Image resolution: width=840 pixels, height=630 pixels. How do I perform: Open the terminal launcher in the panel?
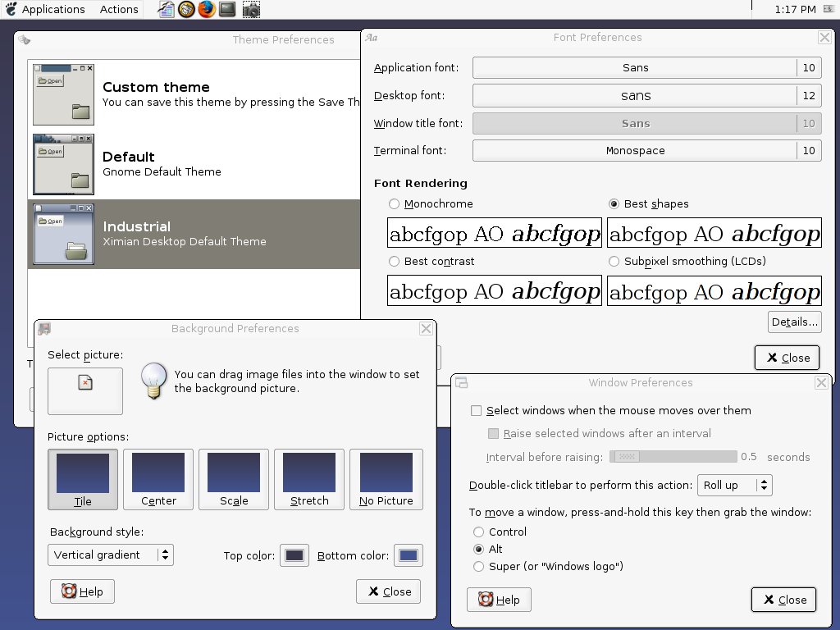pyautogui.click(x=228, y=10)
